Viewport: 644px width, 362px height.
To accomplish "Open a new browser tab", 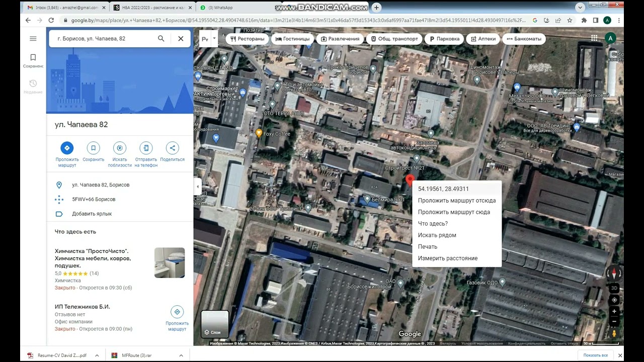I will 376,8.
